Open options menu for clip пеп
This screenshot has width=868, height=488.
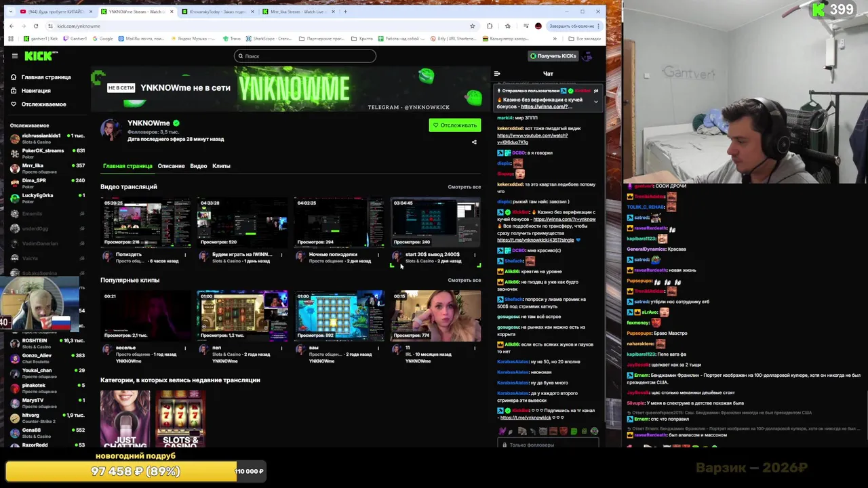pyautogui.click(x=281, y=348)
